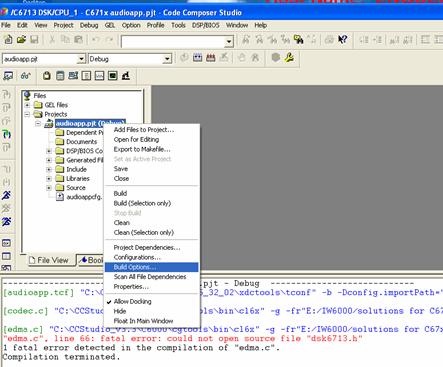Click the context help arrow-question icon

pos(342,40)
